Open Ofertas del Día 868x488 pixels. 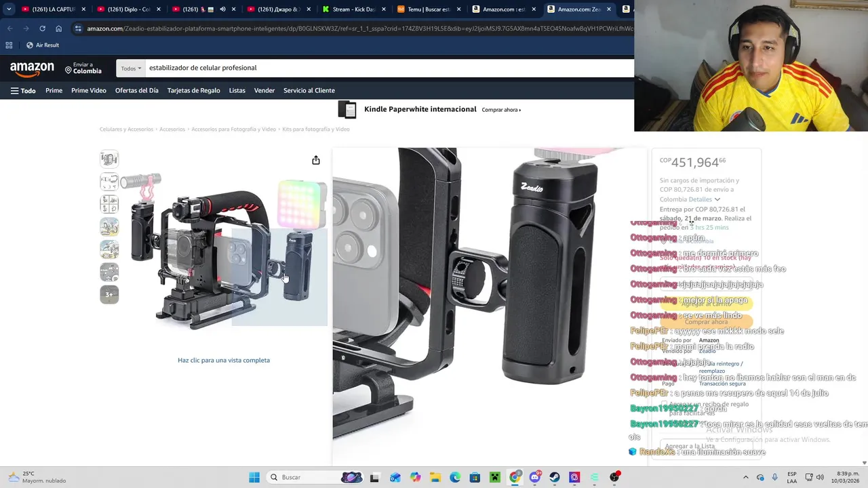coord(136,90)
